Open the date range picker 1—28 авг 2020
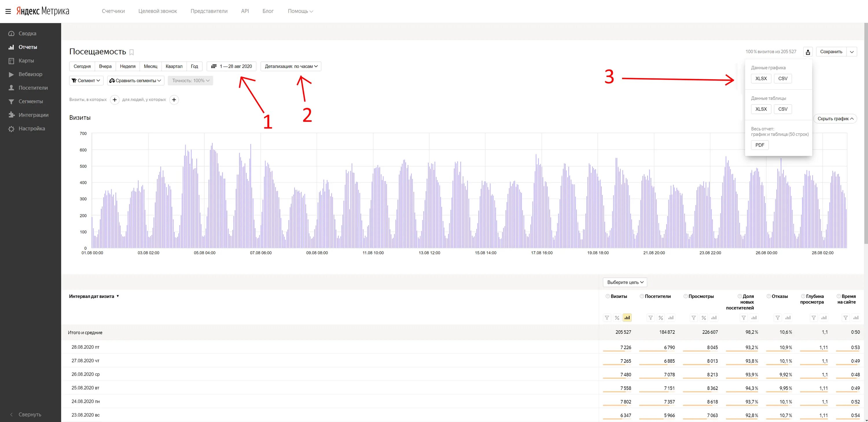868x422 pixels. (x=231, y=66)
